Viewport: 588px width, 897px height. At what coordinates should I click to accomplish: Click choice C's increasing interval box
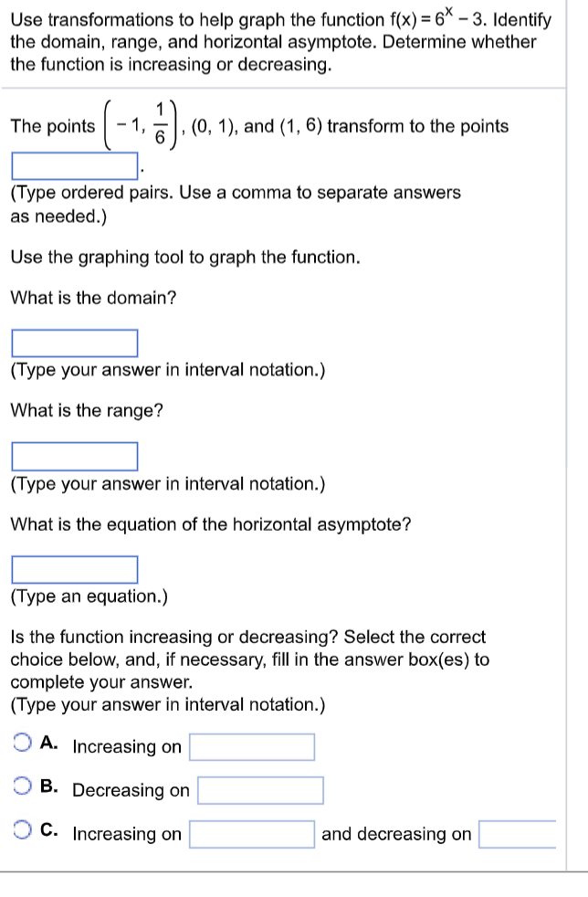tap(251, 833)
